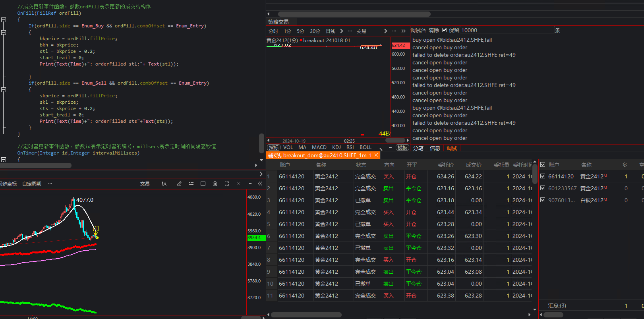Click the 自定周期 custom period button
The height and width of the screenshot is (319, 644).
coord(32,184)
